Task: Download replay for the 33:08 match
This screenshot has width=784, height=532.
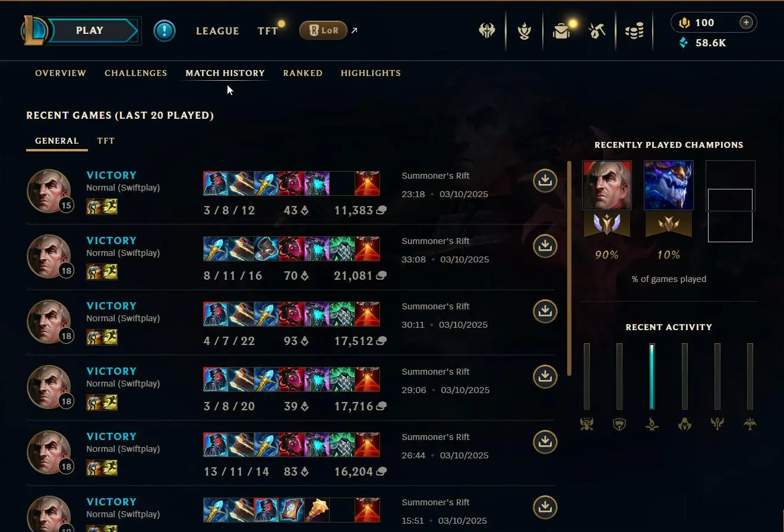Action: point(545,246)
